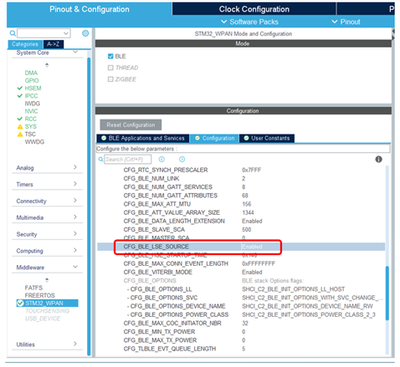
Task: Click the first circular navigation icon beside parameter search
Action: tap(162, 159)
